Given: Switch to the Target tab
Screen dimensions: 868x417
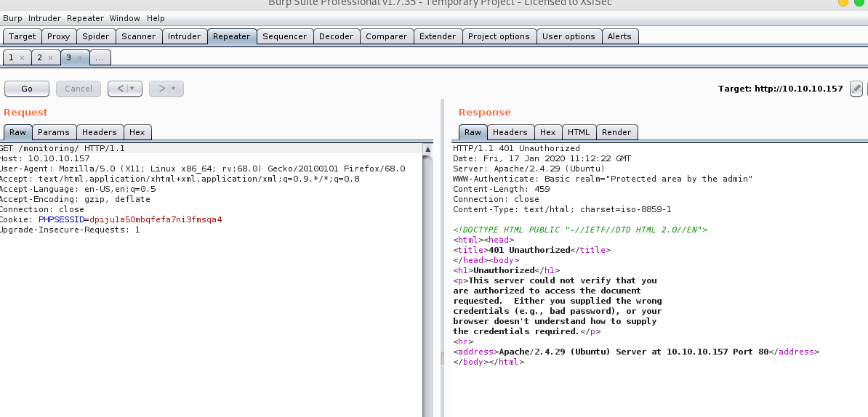Looking at the screenshot, I should [22, 36].
